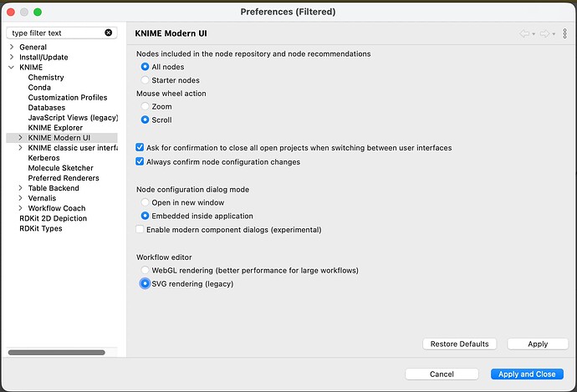Click the Restore Defaults button
The width and height of the screenshot is (577, 392).
tap(460, 344)
